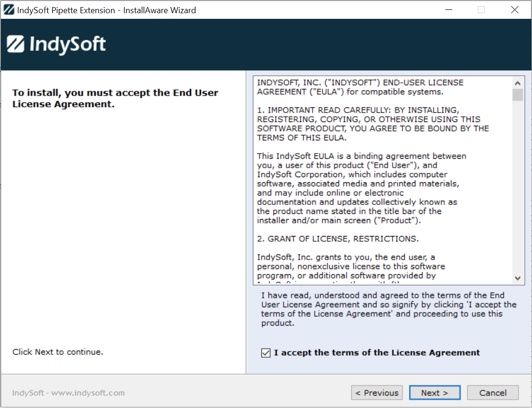The height and width of the screenshot is (408, 532).
Task: Click the IndySoft icon in the title bar
Action: 8,10
